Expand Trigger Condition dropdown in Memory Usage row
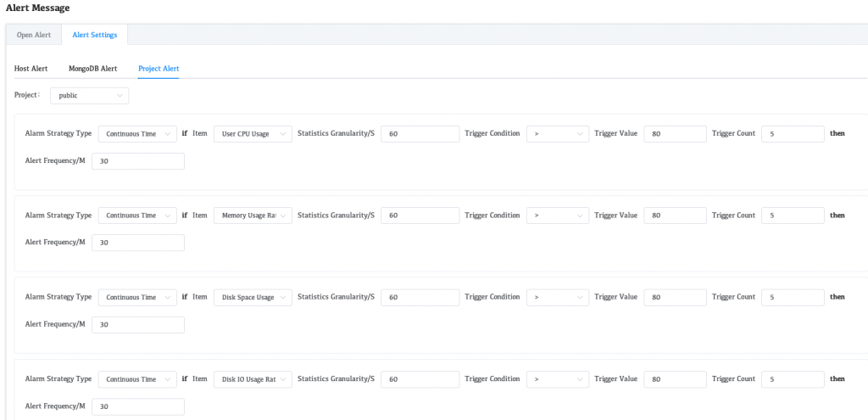 pos(557,216)
